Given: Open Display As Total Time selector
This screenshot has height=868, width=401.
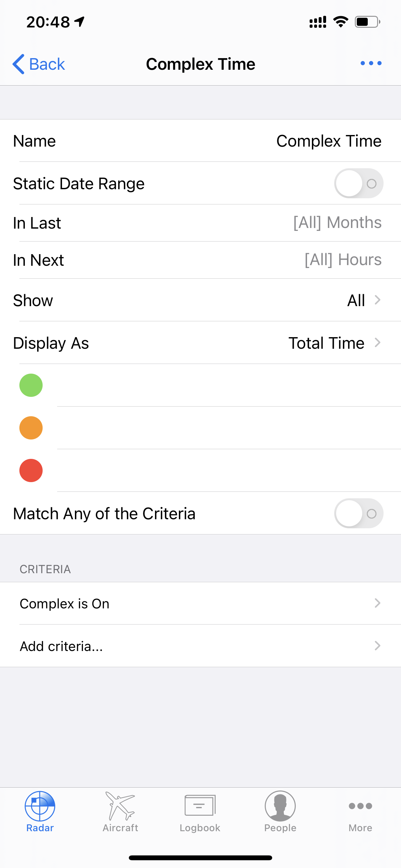Looking at the screenshot, I should pyautogui.click(x=200, y=343).
